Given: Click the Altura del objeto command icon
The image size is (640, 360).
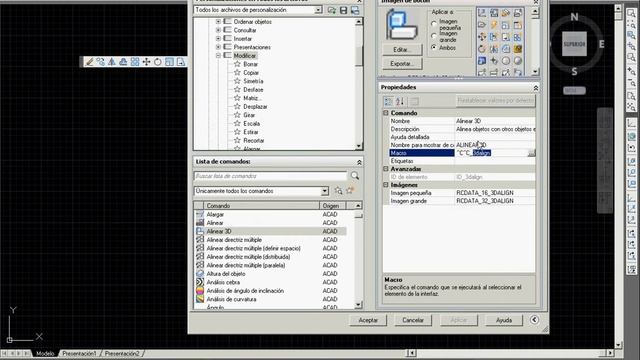Looking at the screenshot, I should 200,273.
